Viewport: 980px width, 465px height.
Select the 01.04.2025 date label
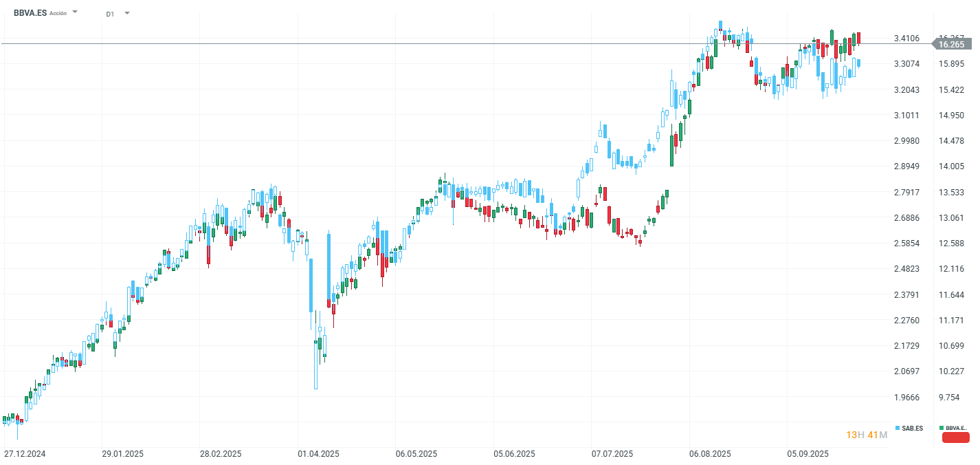(318, 454)
